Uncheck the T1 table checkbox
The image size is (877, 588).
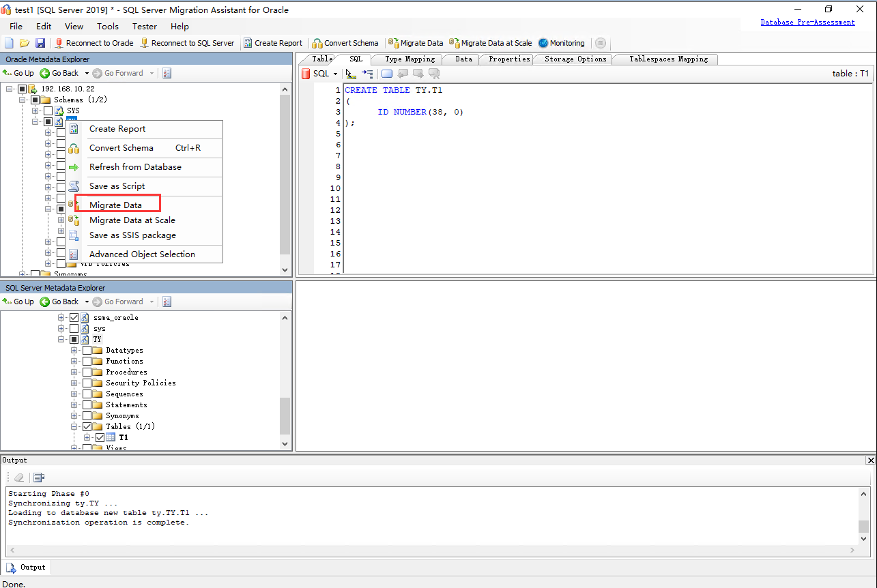100,437
